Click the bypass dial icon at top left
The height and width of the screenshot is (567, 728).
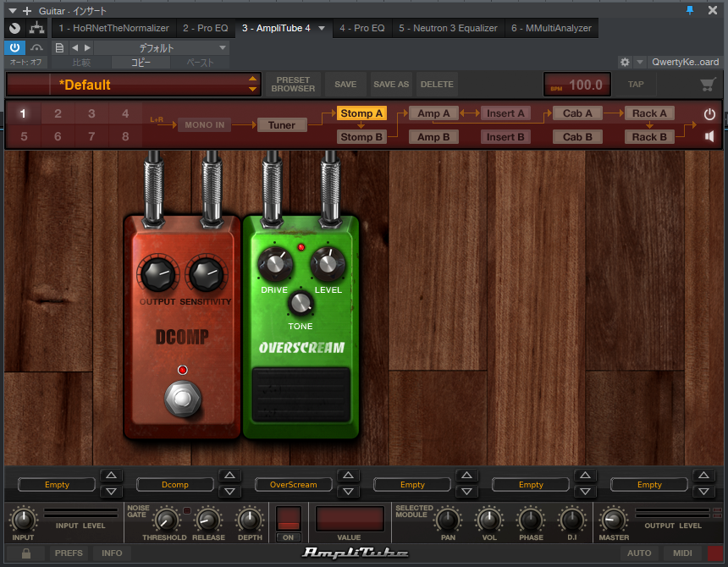[x=15, y=28]
